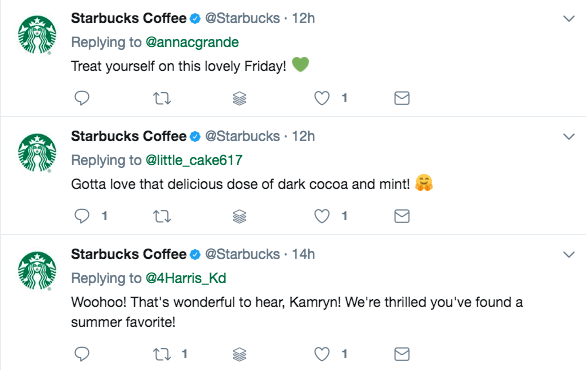
Task: Open the @annacgrande profile link
Action: coord(192,42)
